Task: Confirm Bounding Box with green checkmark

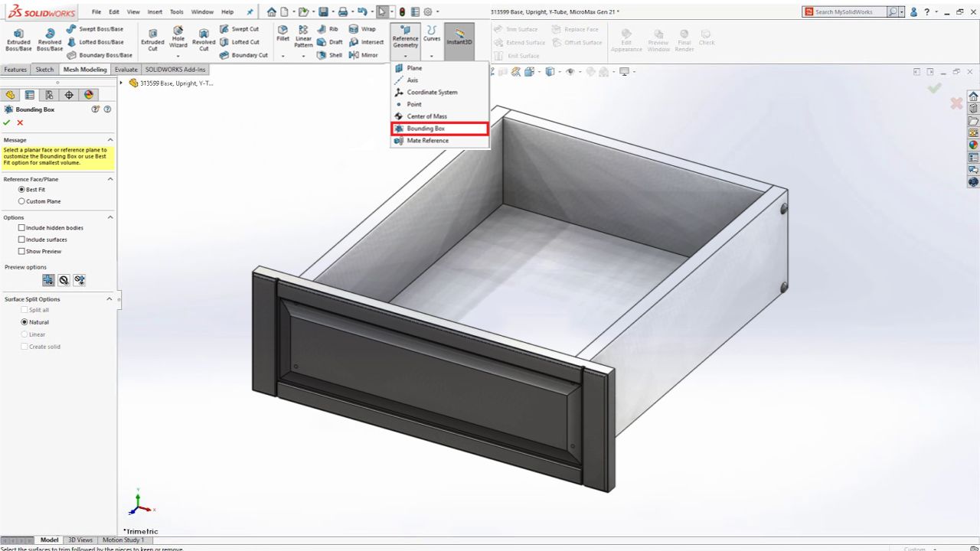Action: (8, 122)
